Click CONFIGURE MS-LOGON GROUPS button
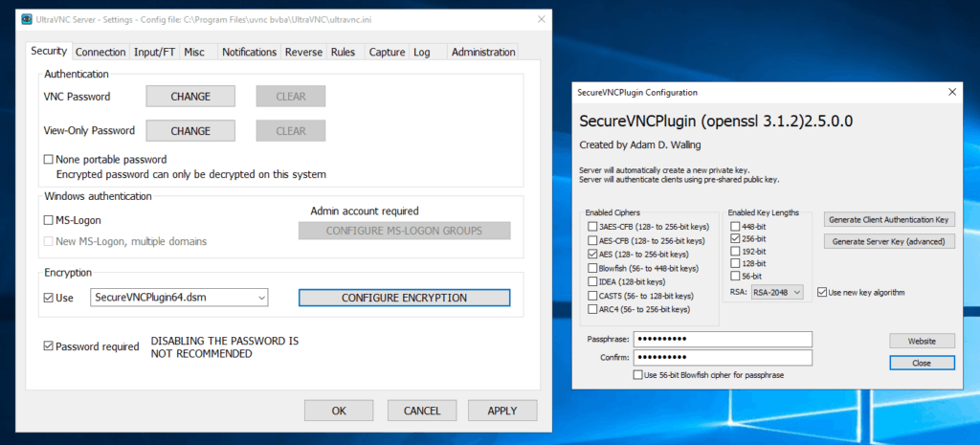Viewport: 980px width, 445px height. point(405,231)
